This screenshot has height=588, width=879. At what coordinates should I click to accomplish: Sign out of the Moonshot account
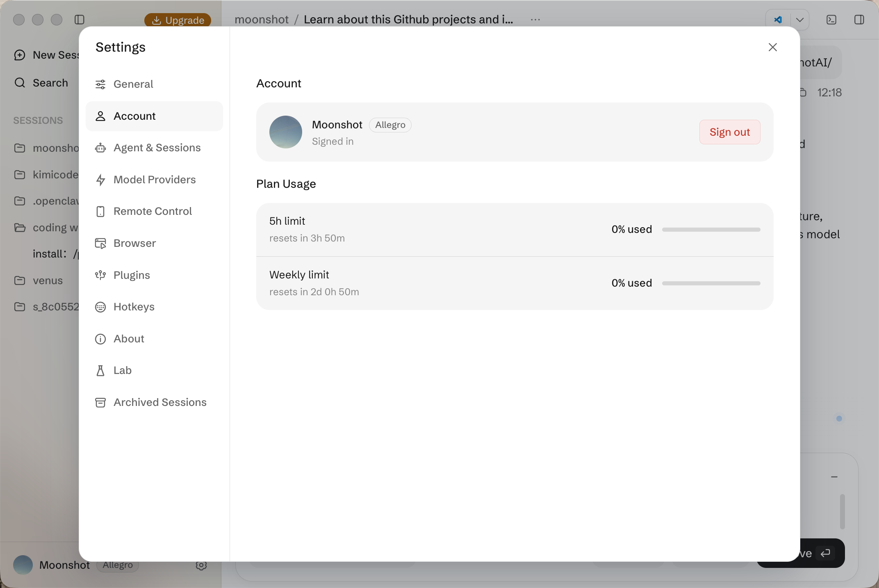click(x=730, y=132)
